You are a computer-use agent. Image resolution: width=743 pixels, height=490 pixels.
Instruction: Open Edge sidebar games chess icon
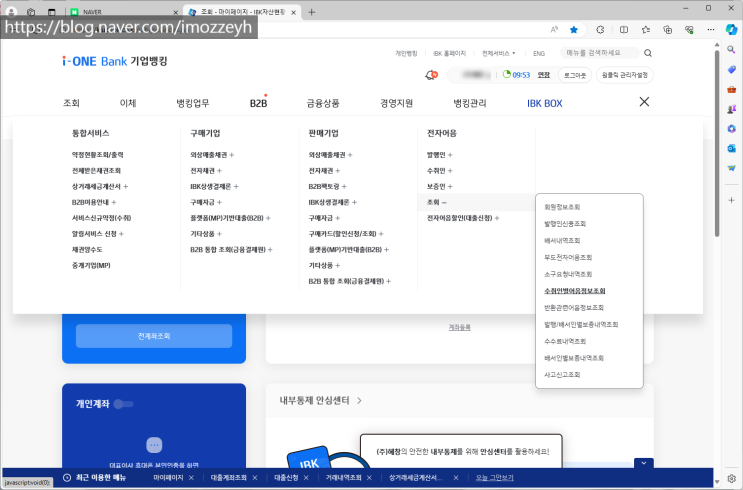(x=732, y=109)
